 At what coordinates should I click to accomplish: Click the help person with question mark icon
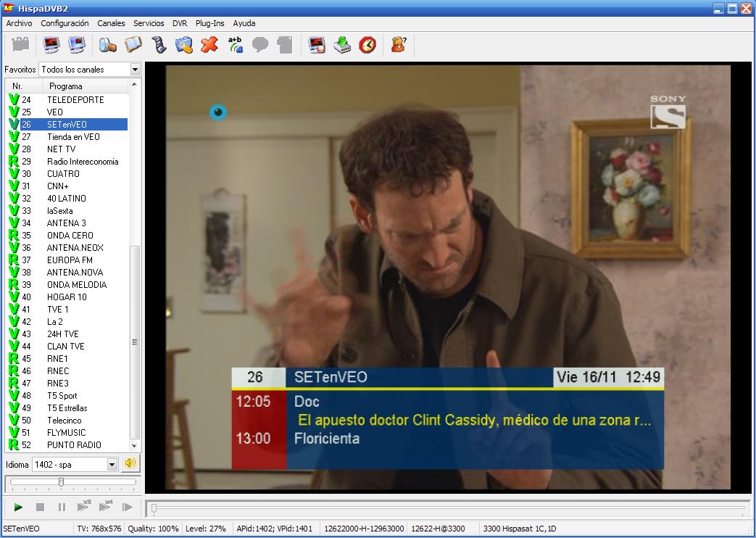[x=399, y=45]
